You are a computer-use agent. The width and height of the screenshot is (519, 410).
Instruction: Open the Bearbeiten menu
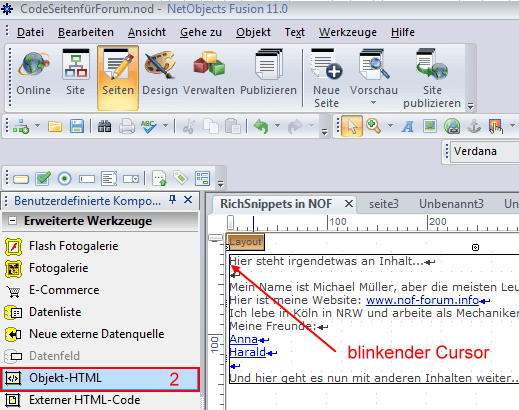pyautogui.click(x=86, y=32)
